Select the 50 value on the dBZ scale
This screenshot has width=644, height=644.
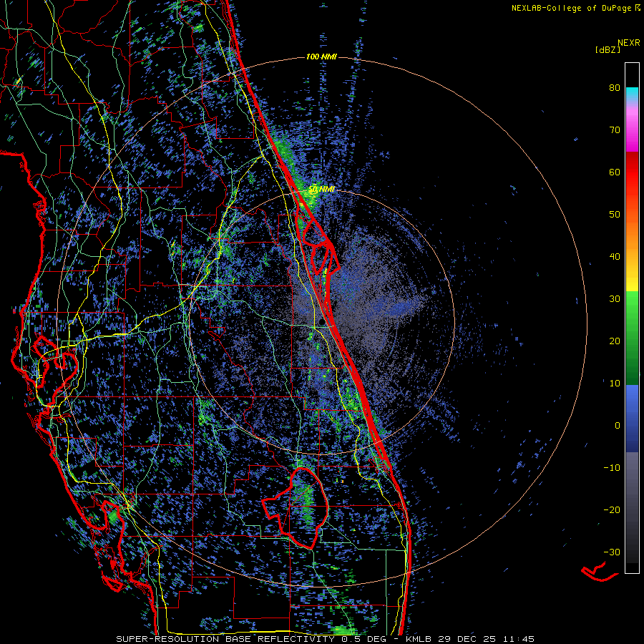[615, 215]
